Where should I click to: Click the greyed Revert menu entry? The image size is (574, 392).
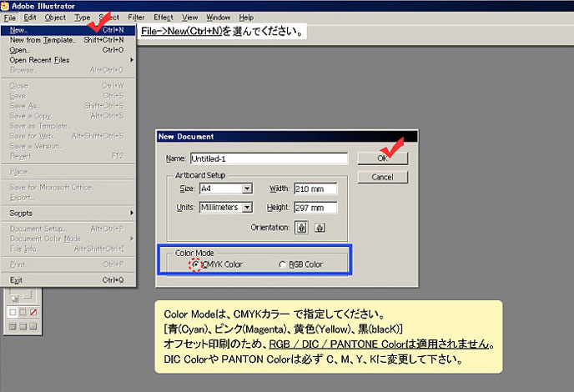pyautogui.click(x=68, y=156)
